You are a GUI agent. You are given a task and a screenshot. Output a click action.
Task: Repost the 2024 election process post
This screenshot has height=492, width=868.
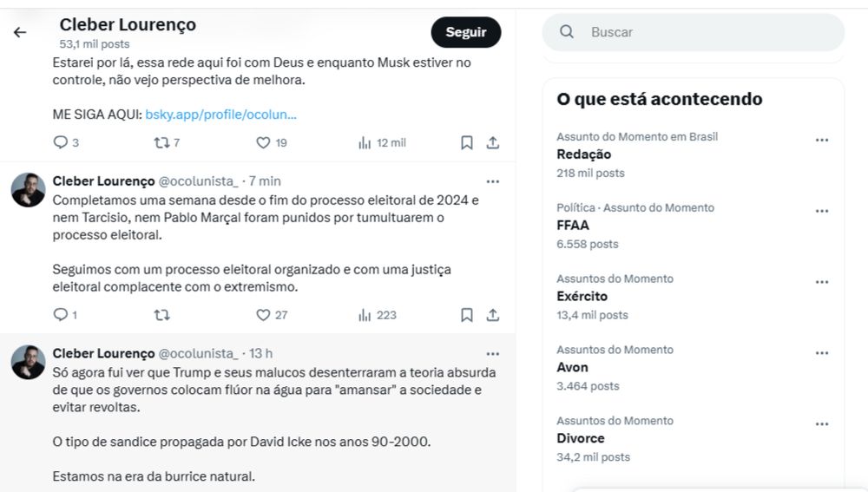point(161,315)
